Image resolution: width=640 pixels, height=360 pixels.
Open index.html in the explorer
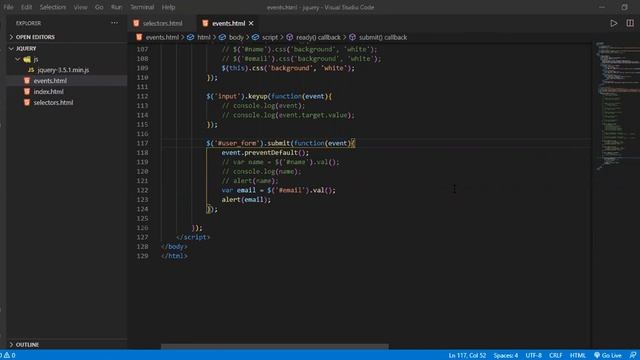click(x=48, y=91)
